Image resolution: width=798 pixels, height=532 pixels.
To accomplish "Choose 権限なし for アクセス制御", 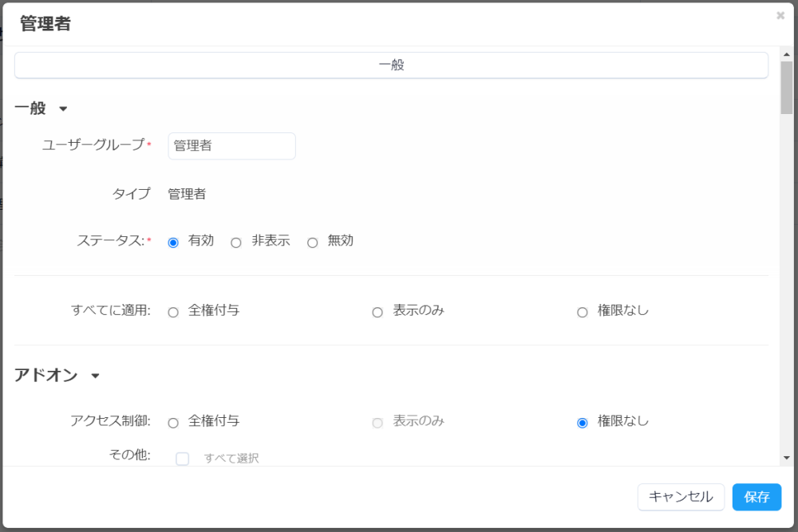I will (583, 423).
